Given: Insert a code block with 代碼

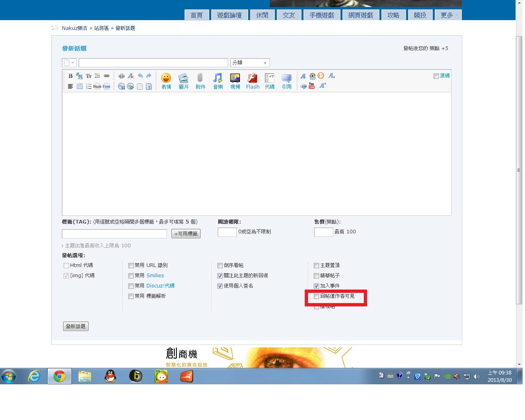Looking at the screenshot, I should point(269,81).
